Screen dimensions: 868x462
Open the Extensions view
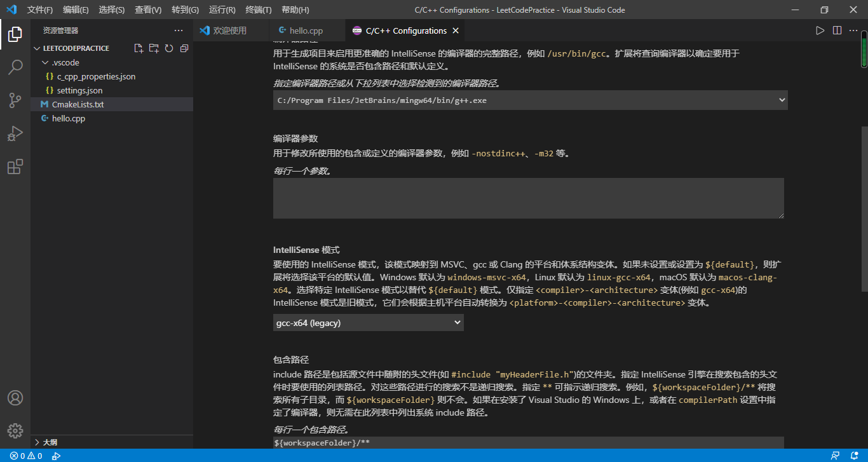pos(15,166)
